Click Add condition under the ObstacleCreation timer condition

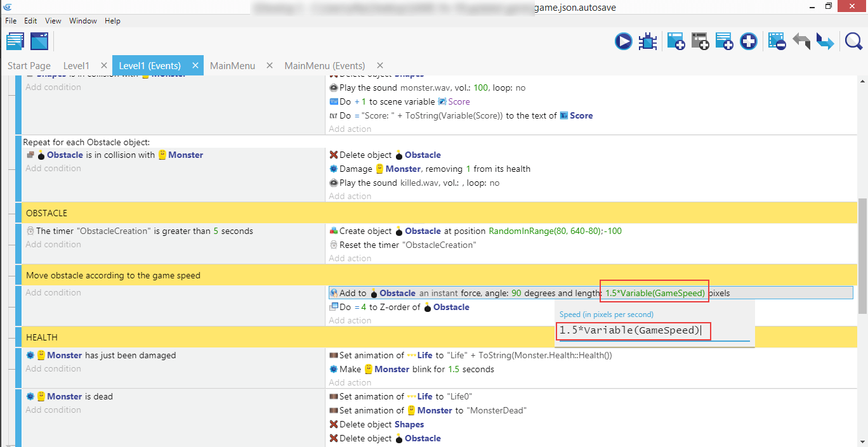[53, 245]
